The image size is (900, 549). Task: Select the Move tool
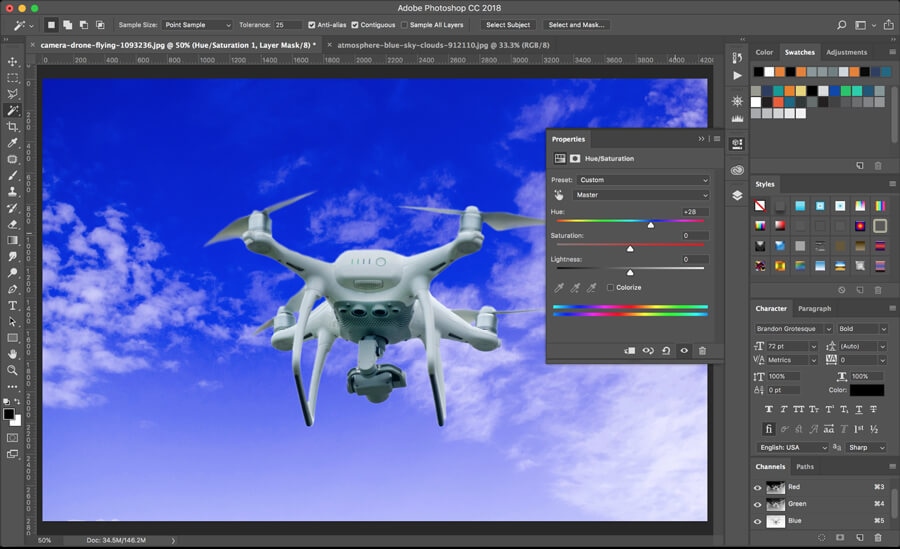pyautogui.click(x=12, y=61)
